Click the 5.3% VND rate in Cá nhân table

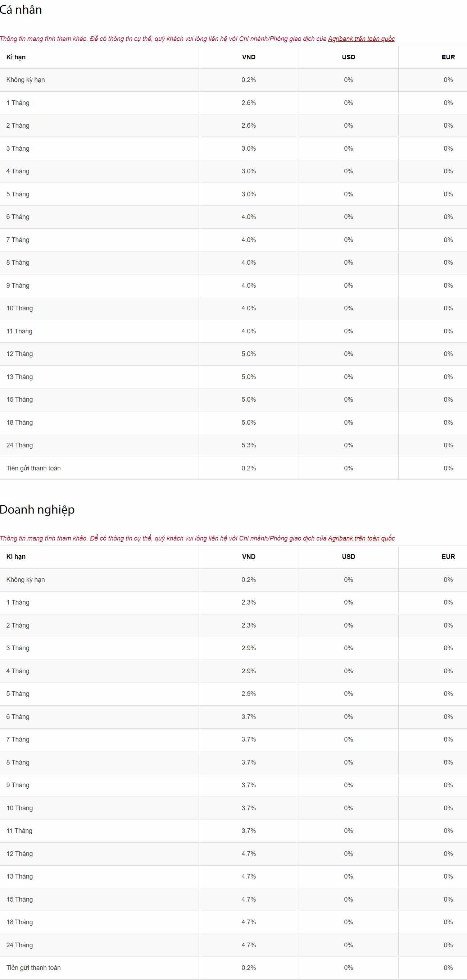pyautogui.click(x=249, y=445)
